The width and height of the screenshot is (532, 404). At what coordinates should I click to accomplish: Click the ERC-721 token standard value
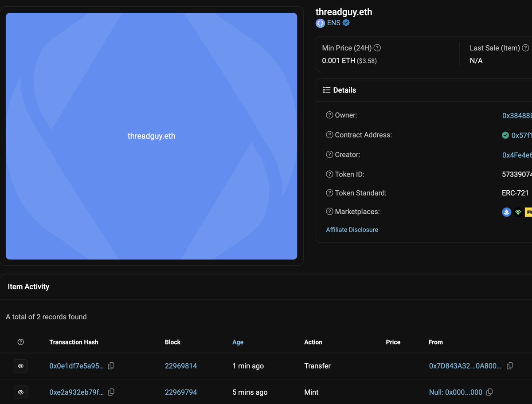[515, 193]
